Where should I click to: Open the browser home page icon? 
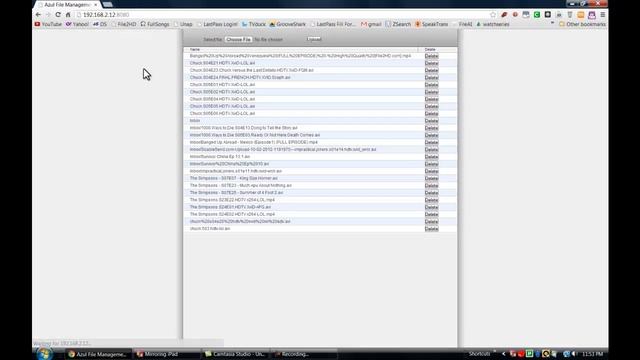(68, 15)
